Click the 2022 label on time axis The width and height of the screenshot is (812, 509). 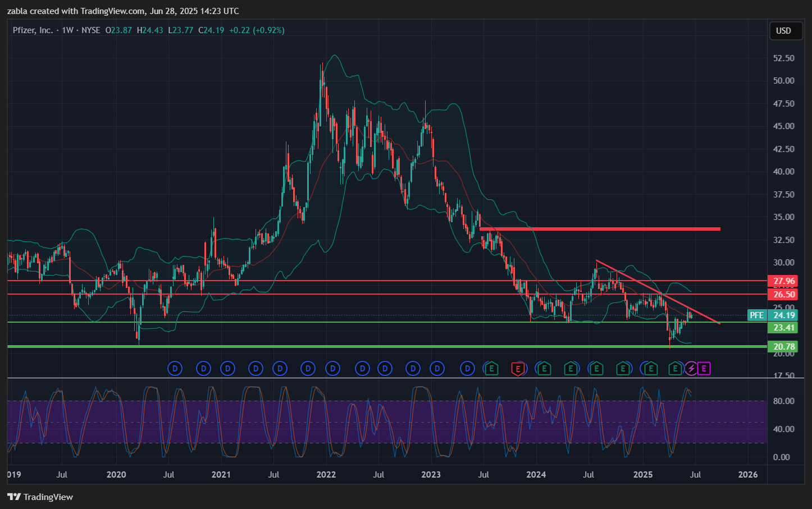(x=326, y=475)
